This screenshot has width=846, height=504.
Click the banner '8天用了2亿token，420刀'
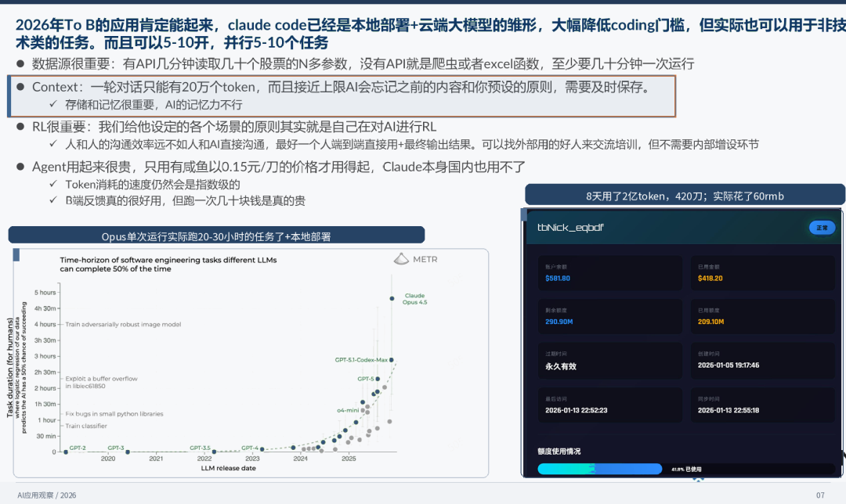click(x=685, y=195)
